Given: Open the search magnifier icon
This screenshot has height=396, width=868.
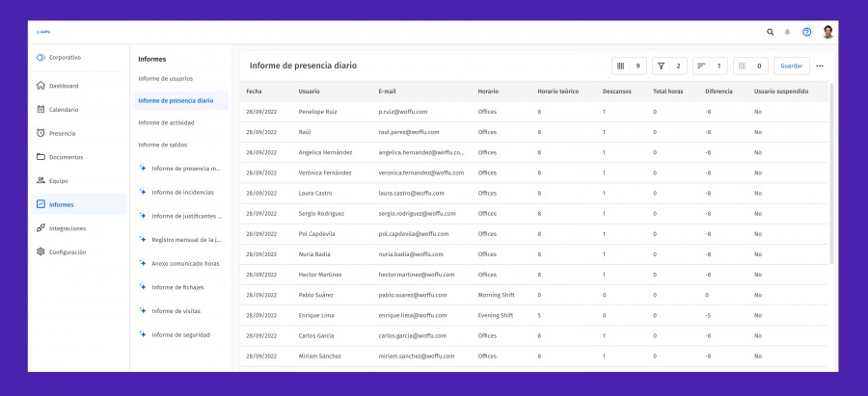Looking at the screenshot, I should pyautogui.click(x=770, y=32).
